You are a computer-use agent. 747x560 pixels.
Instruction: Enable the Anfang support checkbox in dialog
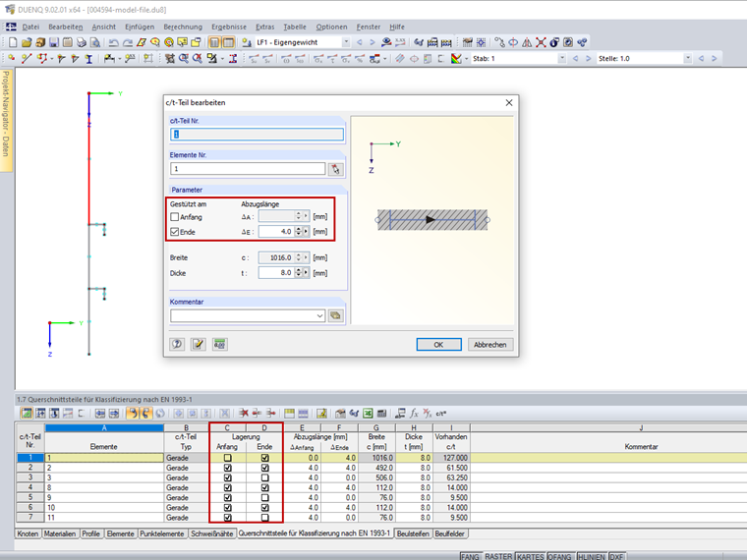[174, 217]
